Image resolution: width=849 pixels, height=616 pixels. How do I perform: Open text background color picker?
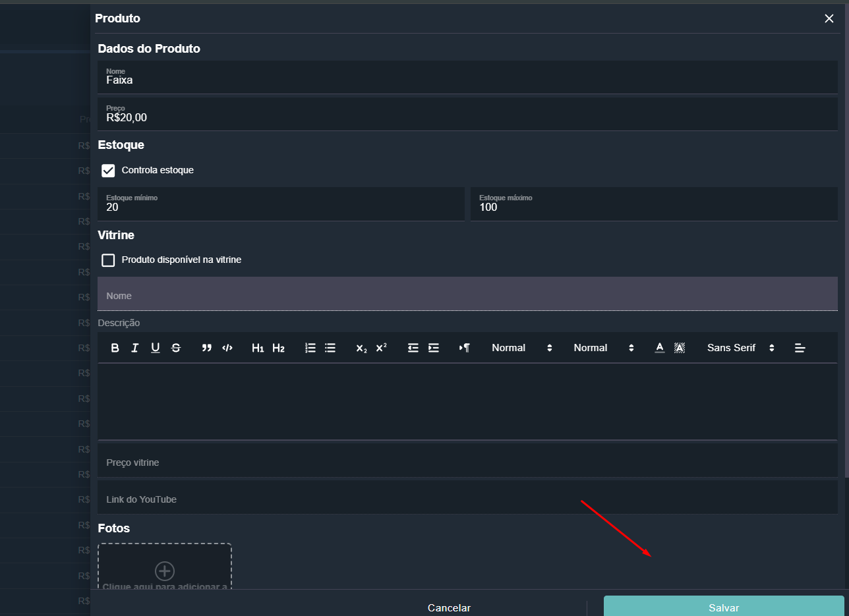(680, 348)
